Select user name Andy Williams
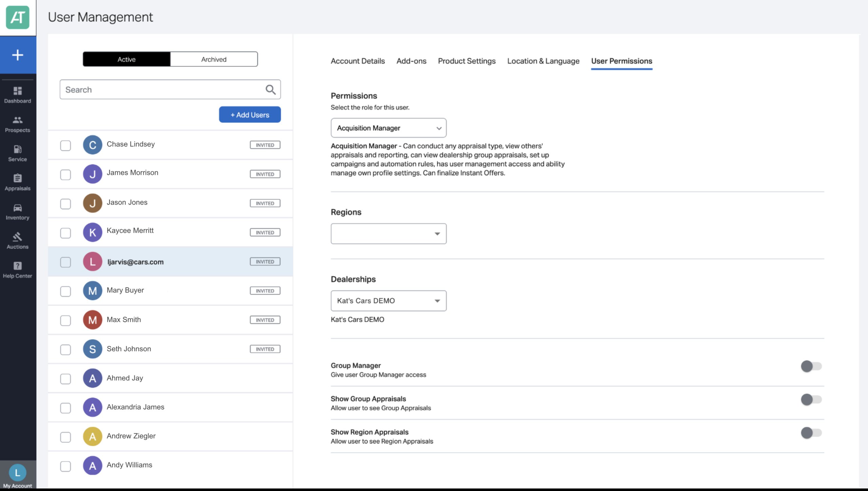The width and height of the screenshot is (868, 491). coord(129,465)
